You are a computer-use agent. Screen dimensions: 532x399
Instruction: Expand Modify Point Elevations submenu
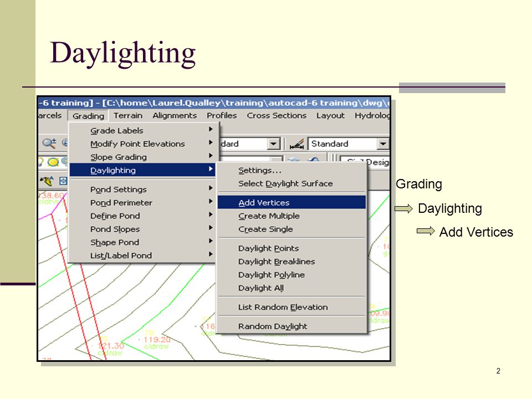142,144
